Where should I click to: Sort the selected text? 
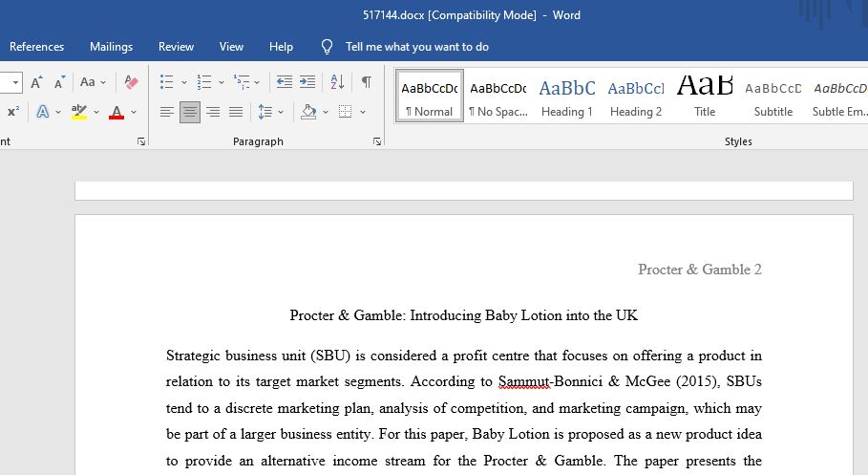(337, 82)
